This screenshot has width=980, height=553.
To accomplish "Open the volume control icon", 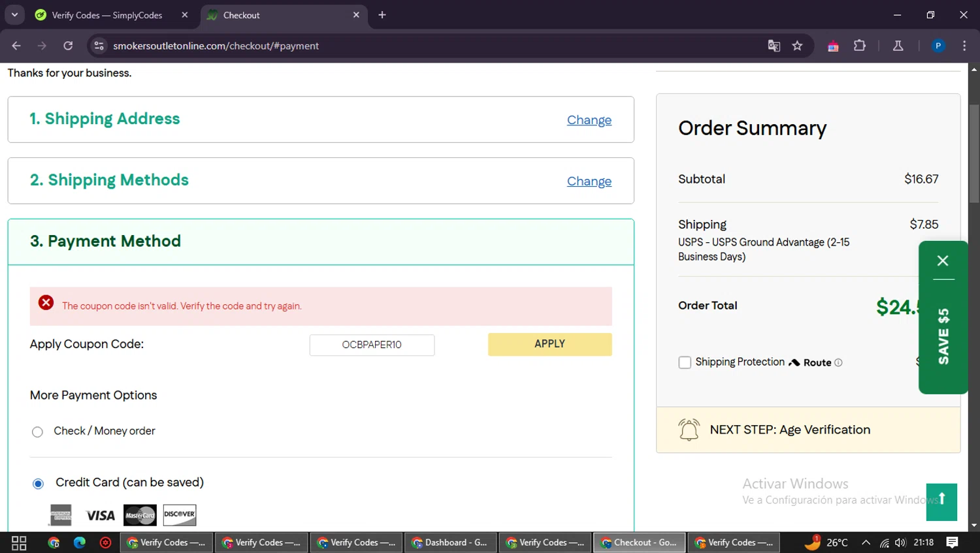I will point(900,543).
